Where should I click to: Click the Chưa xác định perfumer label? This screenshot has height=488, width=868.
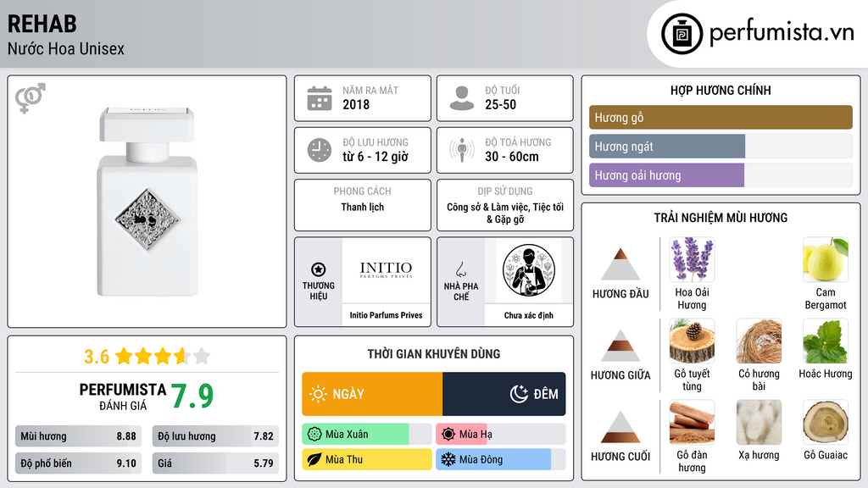[528, 315]
